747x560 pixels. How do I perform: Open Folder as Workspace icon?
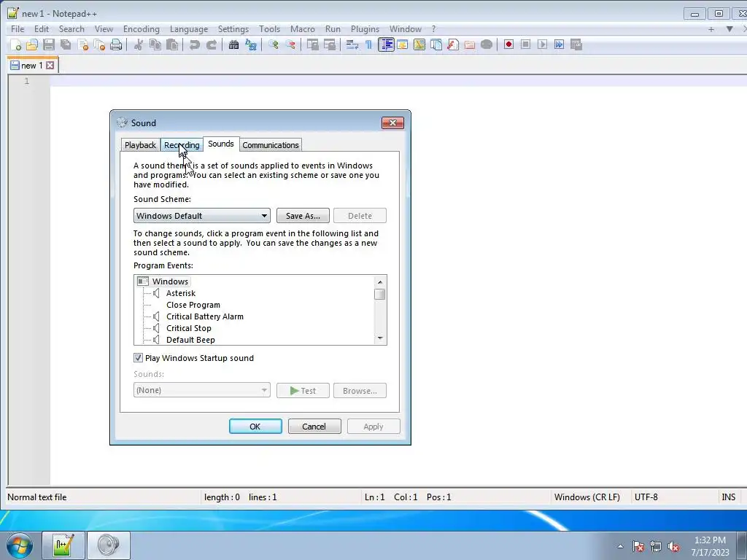[470, 44]
